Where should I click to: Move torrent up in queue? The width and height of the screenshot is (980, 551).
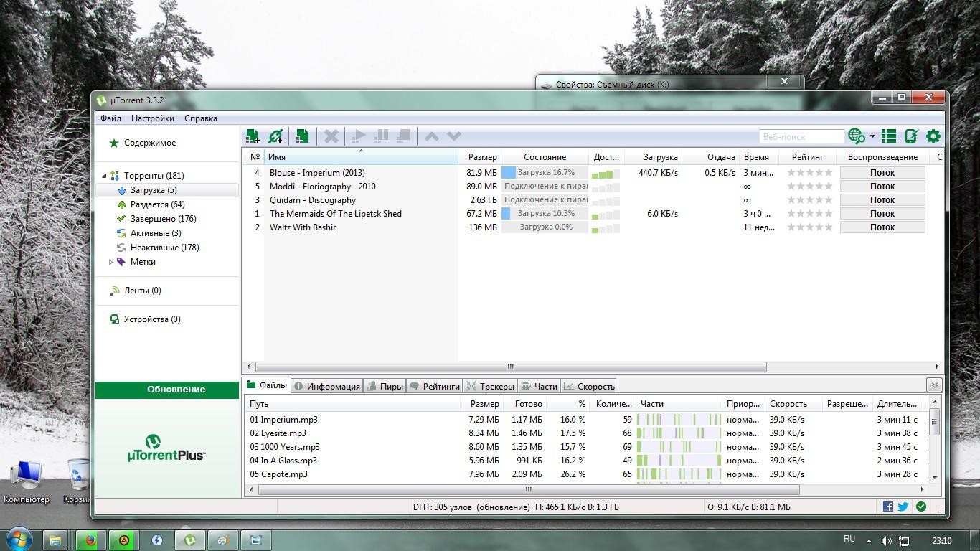(x=431, y=136)
